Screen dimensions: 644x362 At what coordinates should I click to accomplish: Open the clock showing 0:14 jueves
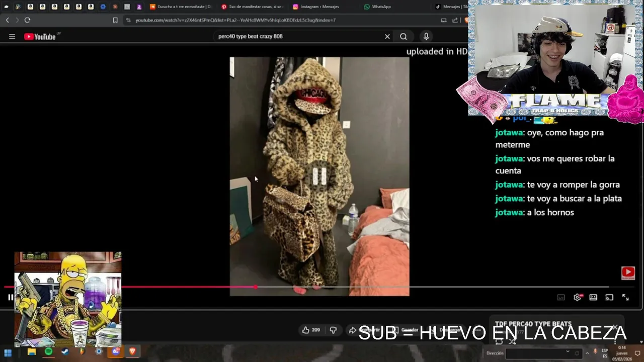pyautogui.click(x=622, y=353)
